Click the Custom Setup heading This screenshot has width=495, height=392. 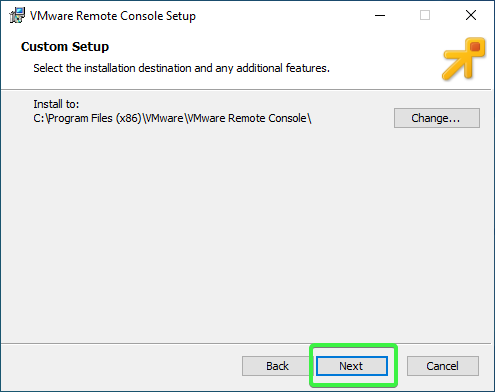65,47
